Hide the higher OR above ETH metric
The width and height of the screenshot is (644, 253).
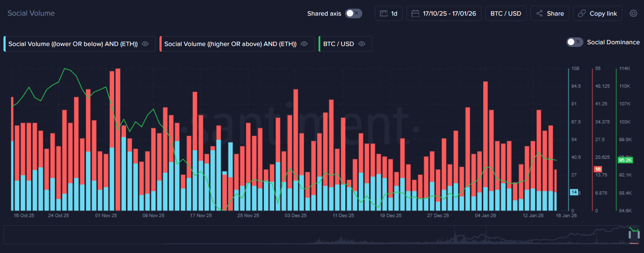[304, 44]
